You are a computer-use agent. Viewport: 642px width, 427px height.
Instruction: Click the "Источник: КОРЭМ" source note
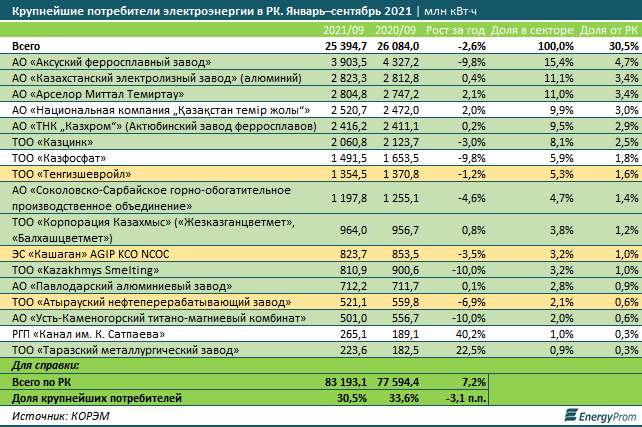click(61, 416)
